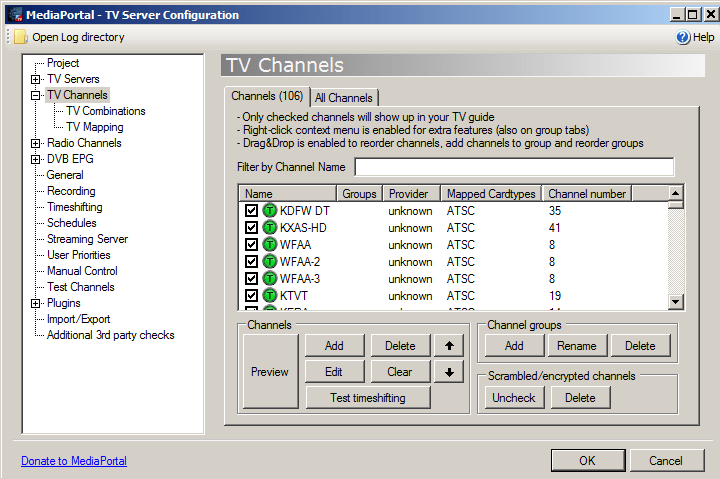Select TV Combinations in the tree

click(x=106, y=111)
